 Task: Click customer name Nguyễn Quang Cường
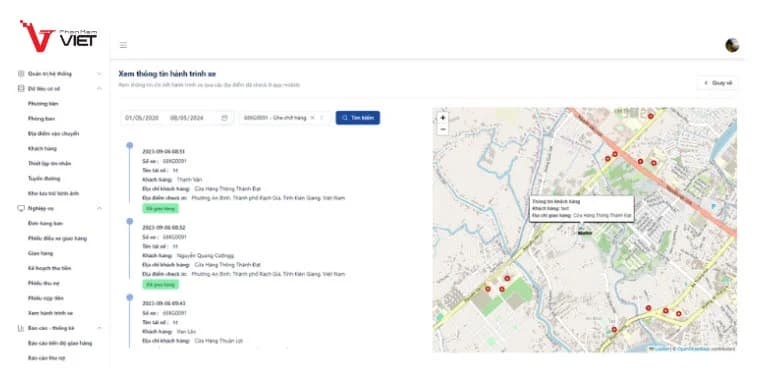(x=205, y=256)
